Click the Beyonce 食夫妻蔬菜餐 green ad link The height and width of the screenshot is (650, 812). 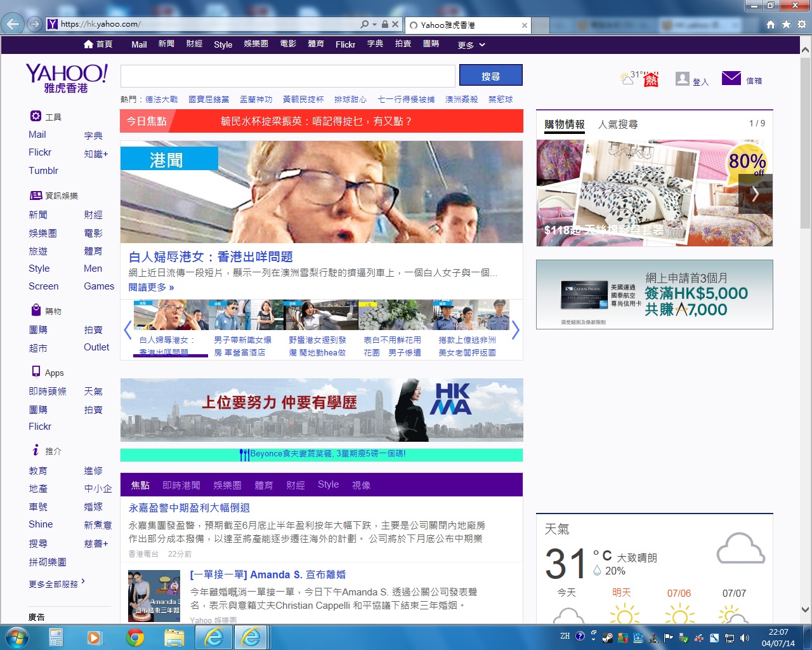tap(322, 454)
